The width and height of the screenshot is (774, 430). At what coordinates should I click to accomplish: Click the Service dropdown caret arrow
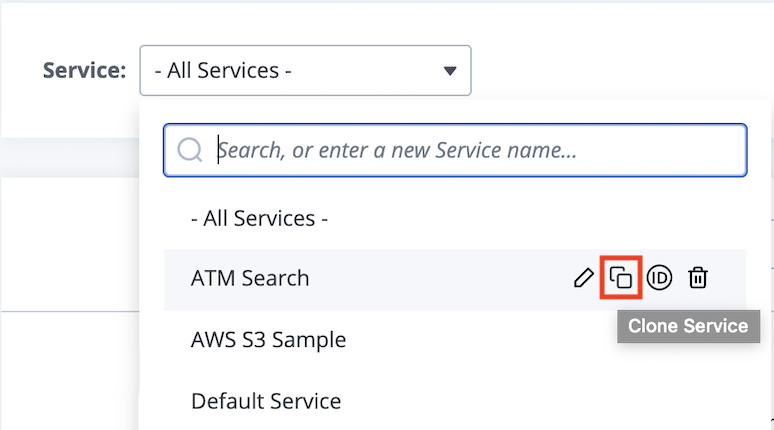pyautogui.click(x=450, y=71)
